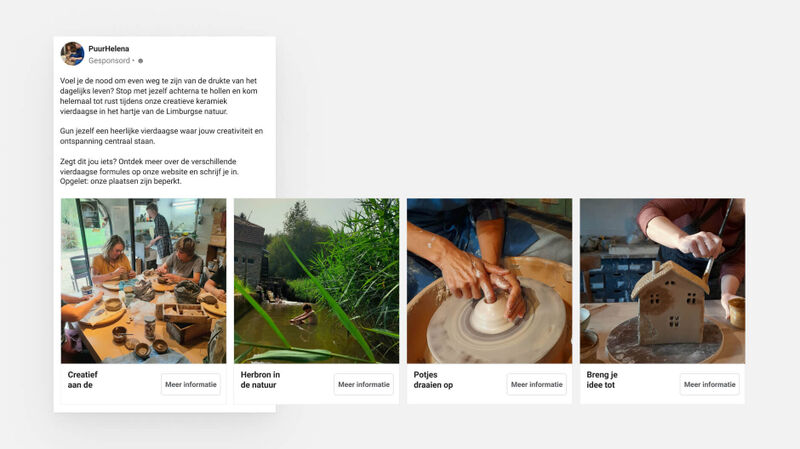Click the 'Opgelet: onze plaatsen zijn beperkt' line
800x449 pixels.
(x=120, y=181)
